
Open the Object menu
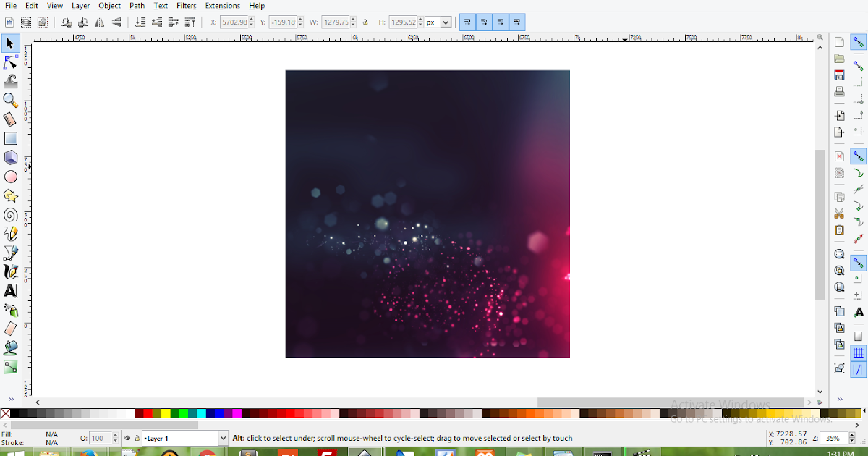(x=110, y=6)
